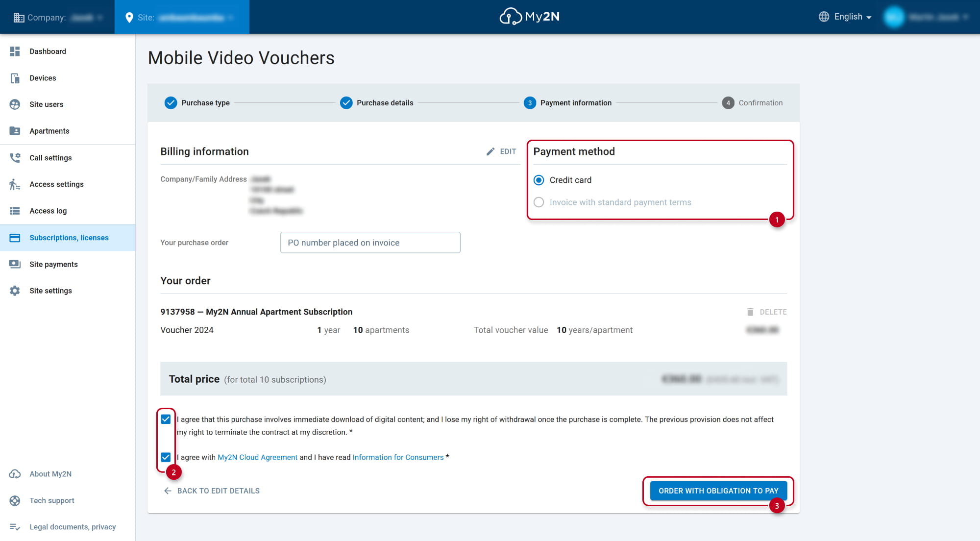Open the Access log menu item
Image resolution: width=980 pixels, height=541 pixels.
(48, 211)
